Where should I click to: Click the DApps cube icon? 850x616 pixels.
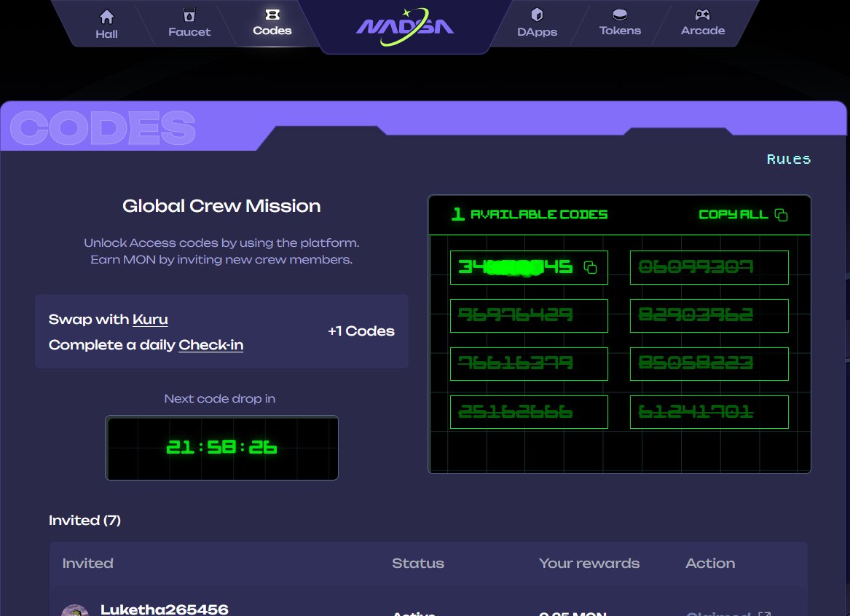click(x=537, y=15)
